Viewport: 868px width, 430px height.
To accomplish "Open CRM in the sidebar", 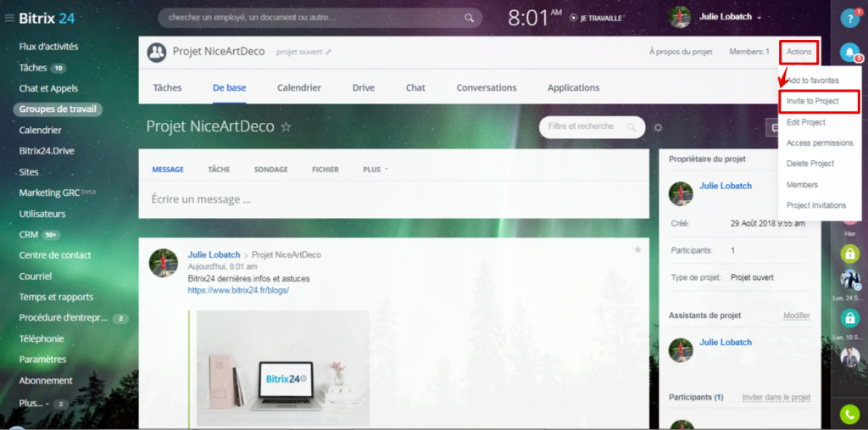I will pos(28,234).
